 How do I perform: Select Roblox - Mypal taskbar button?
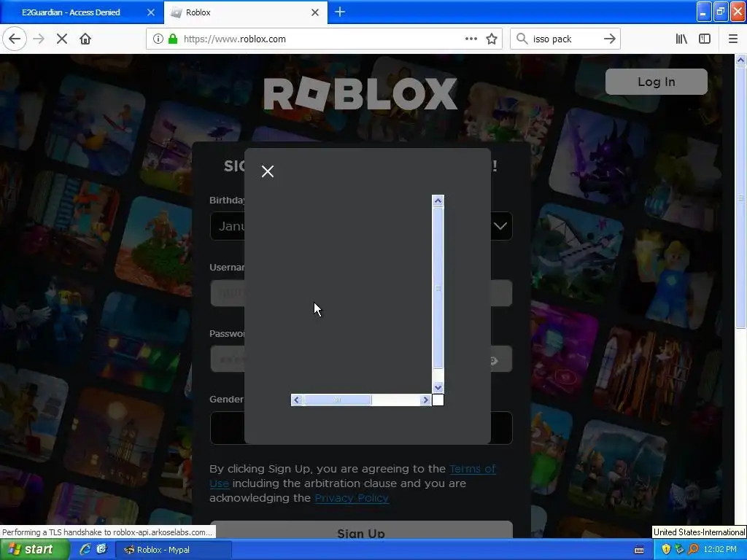(x=174, y=550)
